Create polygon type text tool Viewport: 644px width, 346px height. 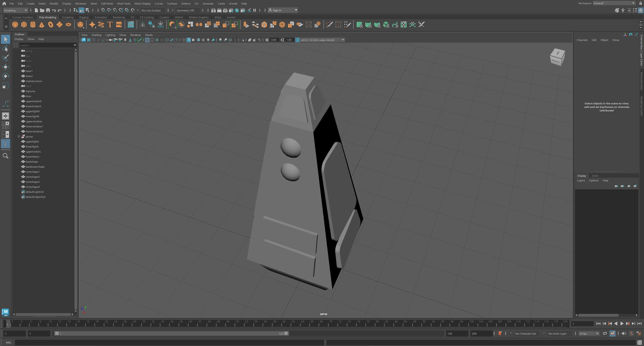coord(110,24)
